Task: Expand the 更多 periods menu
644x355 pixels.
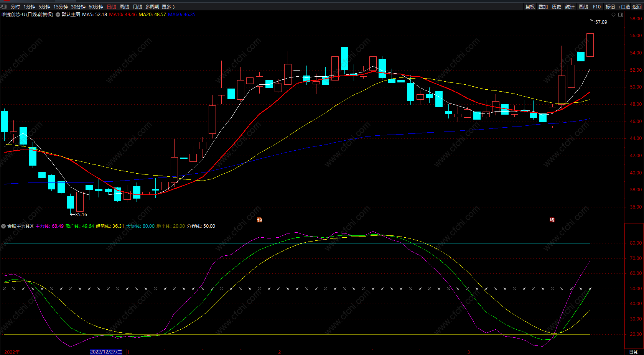Action: (x=168, y=7)
